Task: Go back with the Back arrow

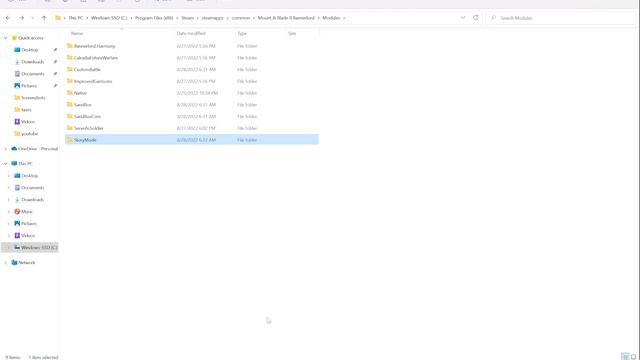Action: (x=8, y=18)
